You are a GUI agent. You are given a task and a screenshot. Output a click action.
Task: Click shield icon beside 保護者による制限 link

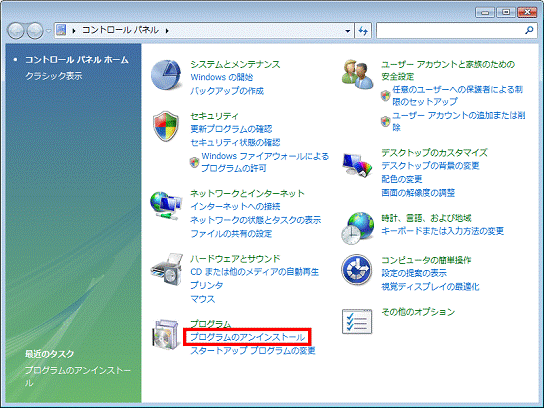tap(385, 95)
